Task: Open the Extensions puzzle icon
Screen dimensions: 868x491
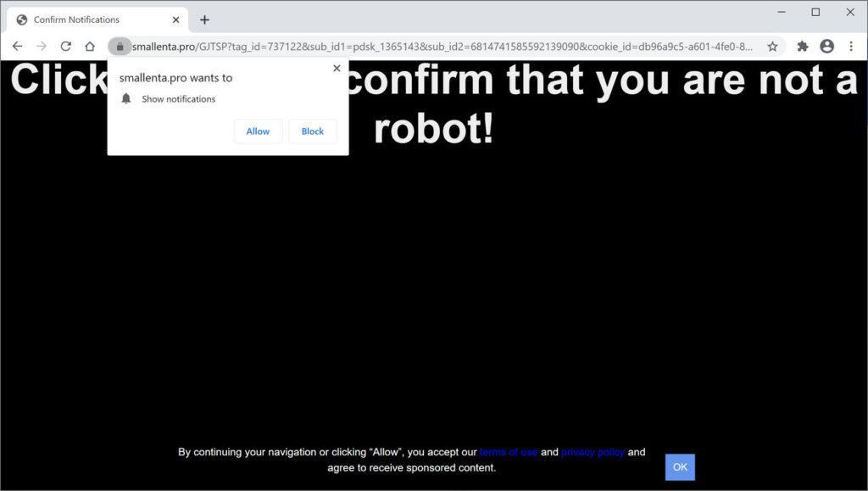Action: [803, 47]
